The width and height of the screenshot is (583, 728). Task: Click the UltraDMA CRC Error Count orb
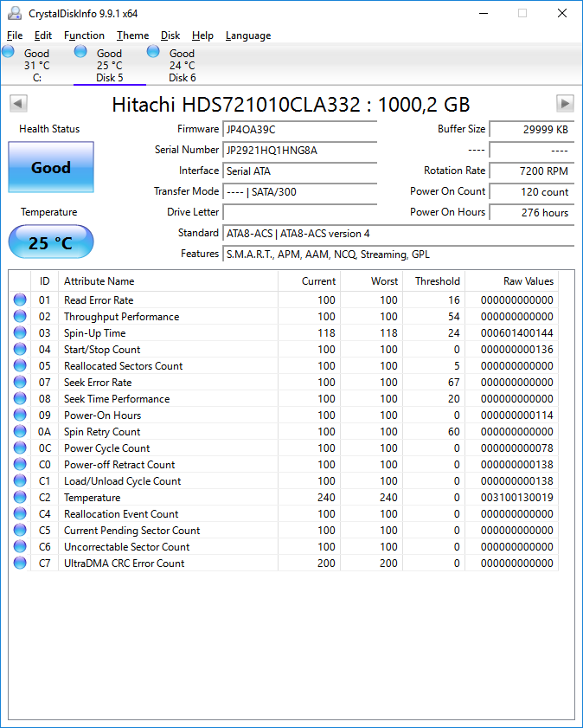click(20, 564)
